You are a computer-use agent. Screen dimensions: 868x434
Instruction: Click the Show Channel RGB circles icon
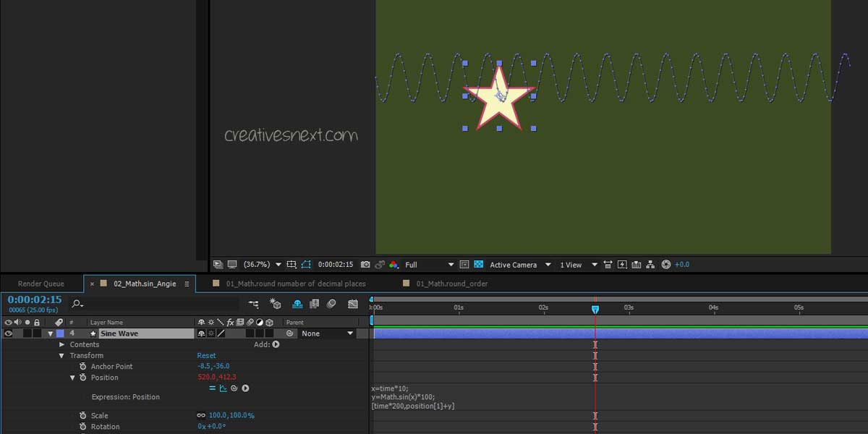[393, 265]
